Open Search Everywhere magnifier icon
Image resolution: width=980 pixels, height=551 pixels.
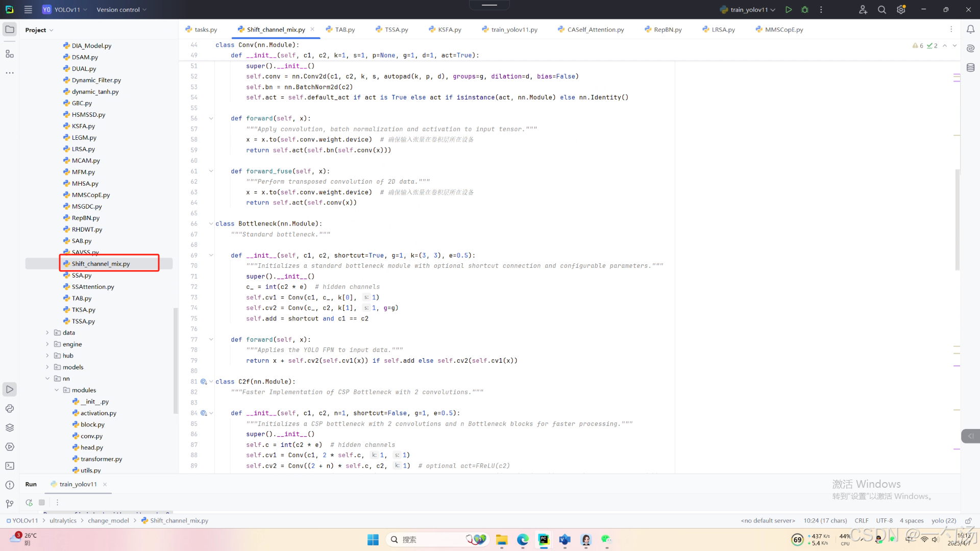tap(881, 10)
